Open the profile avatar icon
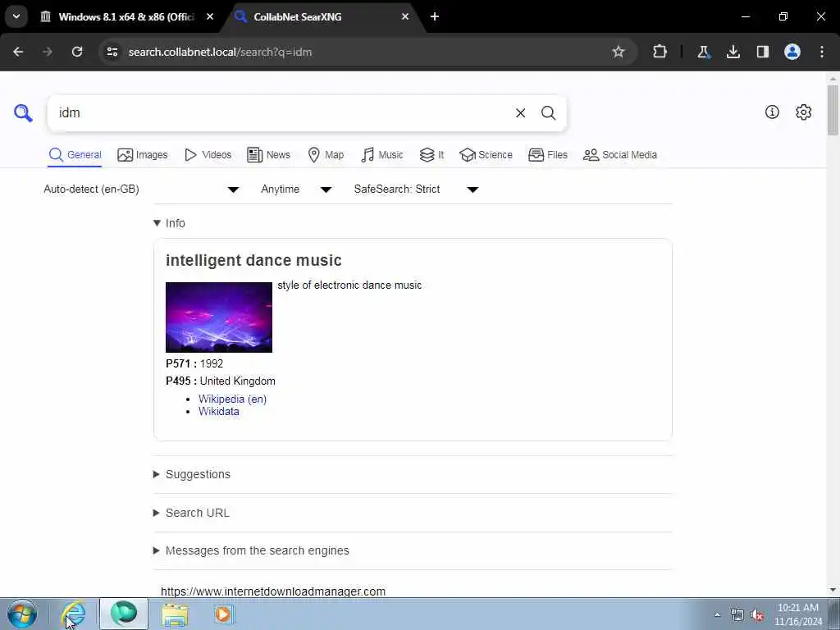Image resolution: width=840 pixels, height=630 pixels. tap(792, 52)
